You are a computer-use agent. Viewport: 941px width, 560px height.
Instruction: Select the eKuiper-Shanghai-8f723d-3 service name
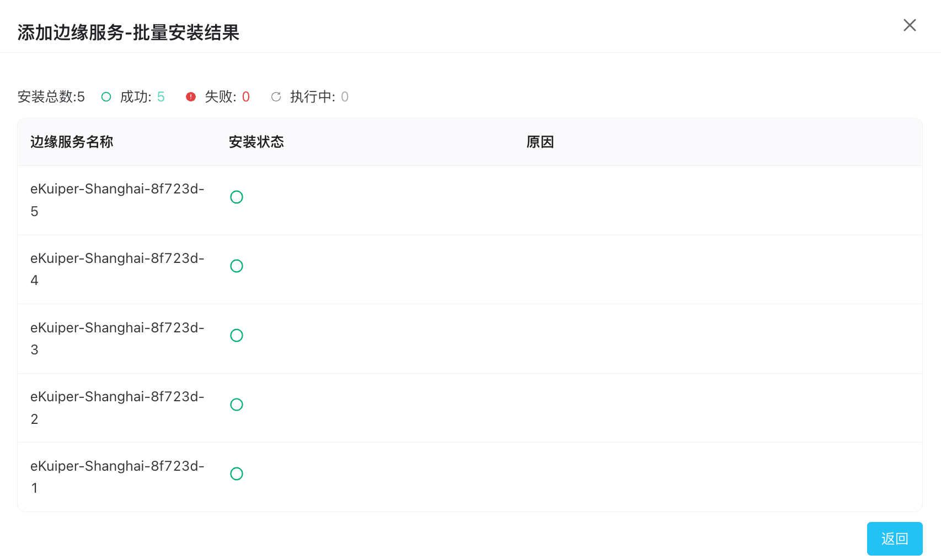click(x=117, y=328)
